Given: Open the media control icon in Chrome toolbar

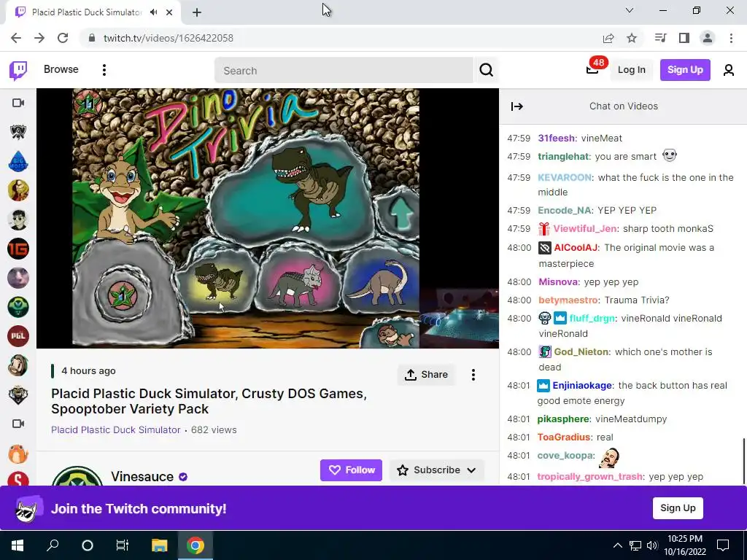Looking at the screenshot, I should coord(660,38).
